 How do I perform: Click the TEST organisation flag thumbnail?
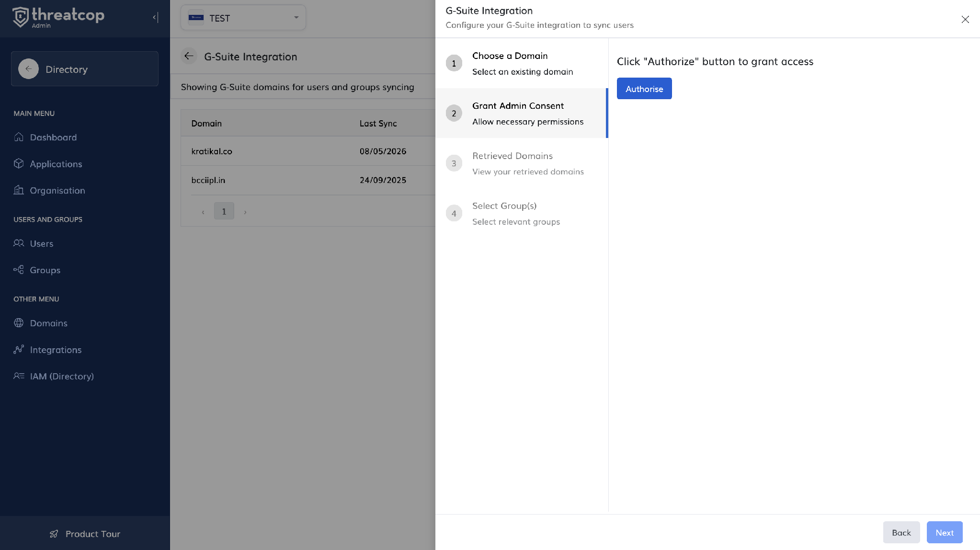tap(196, 18)
